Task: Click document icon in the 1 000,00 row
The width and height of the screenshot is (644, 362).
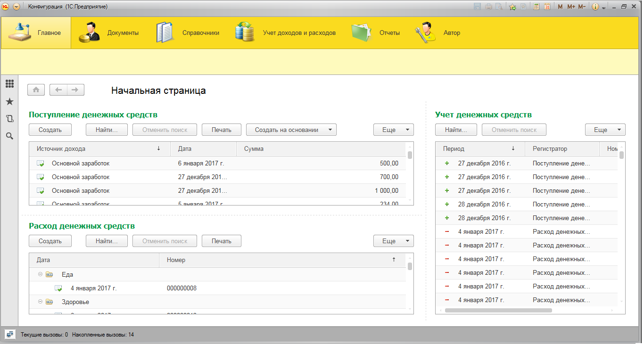Action: tap(41, 191)
